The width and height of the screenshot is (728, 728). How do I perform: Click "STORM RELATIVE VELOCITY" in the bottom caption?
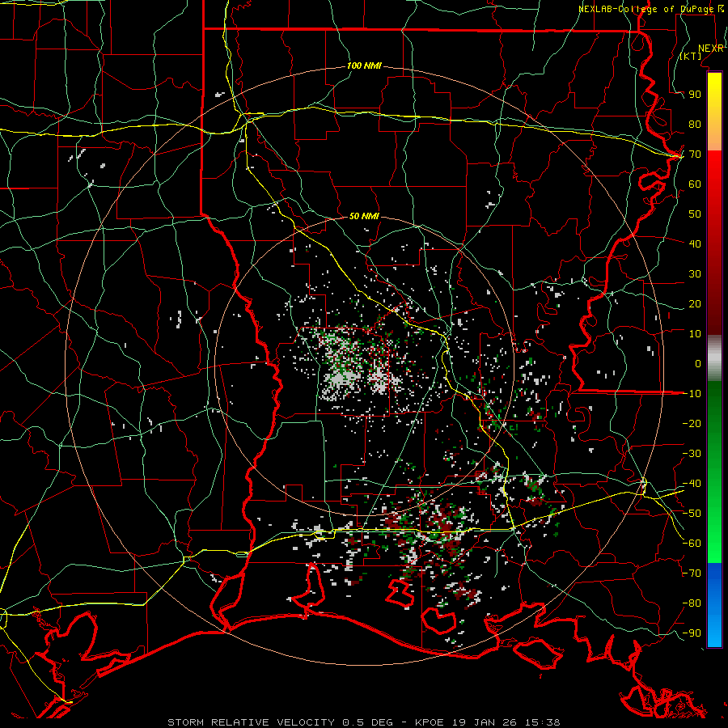tap(251, 722)
